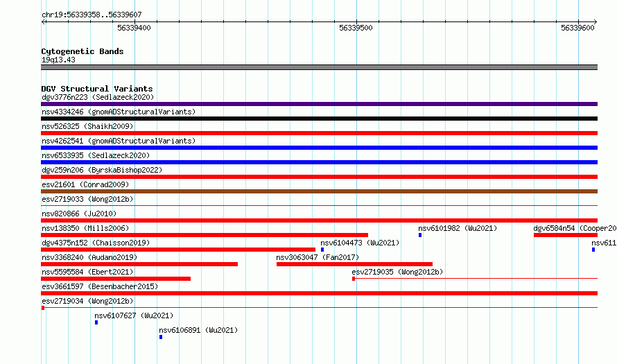Click the nsv526325 (Shaikh2009) label

click(87, 126)
